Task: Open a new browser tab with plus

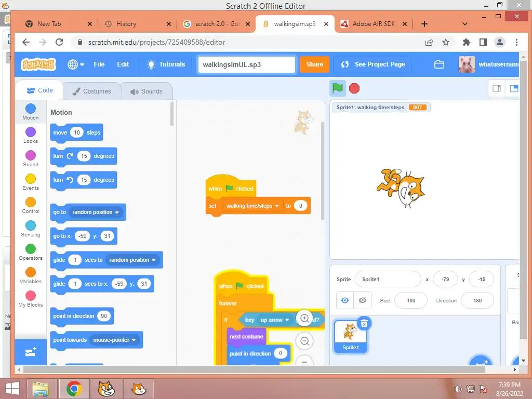Action: 424,24
